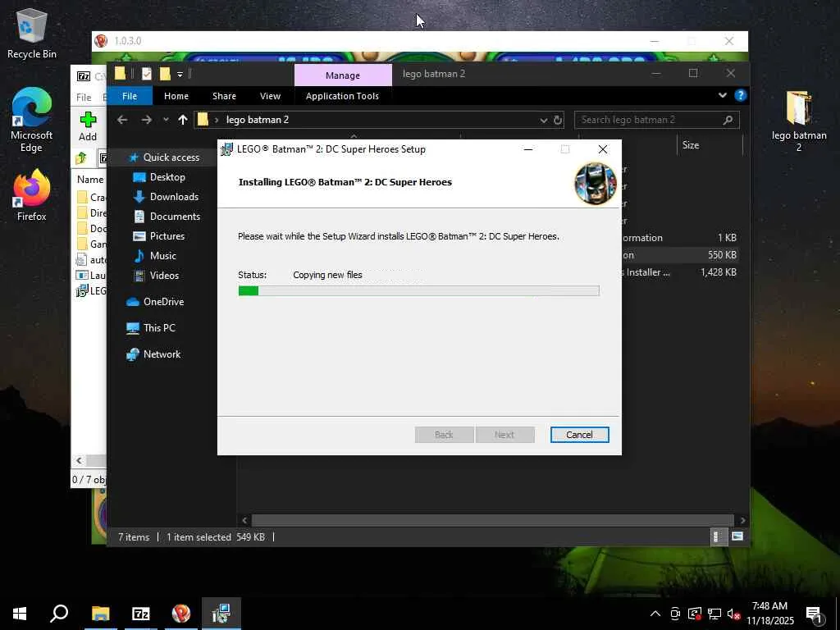The height and width of the screenshot is (630, 840).
Task: Switch Explorer to details view layout
Action: (x=719, y=536)
